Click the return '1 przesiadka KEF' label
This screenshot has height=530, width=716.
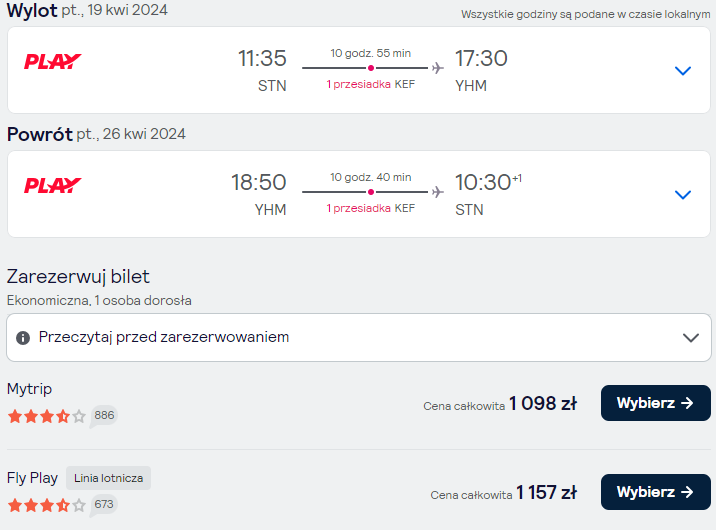point(370,209)
